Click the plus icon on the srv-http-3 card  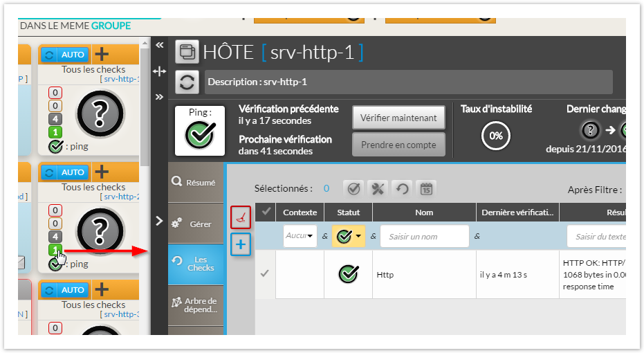pyautogui.click(x=102, y=289)
